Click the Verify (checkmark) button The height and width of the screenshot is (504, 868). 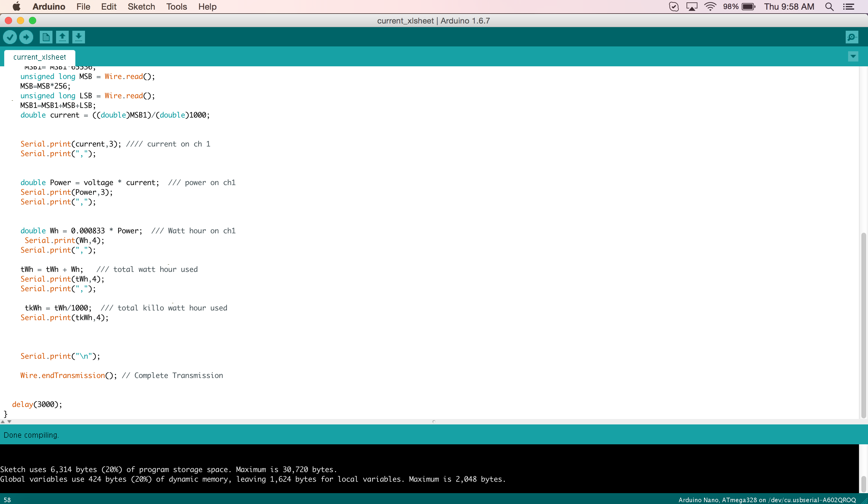10,36
